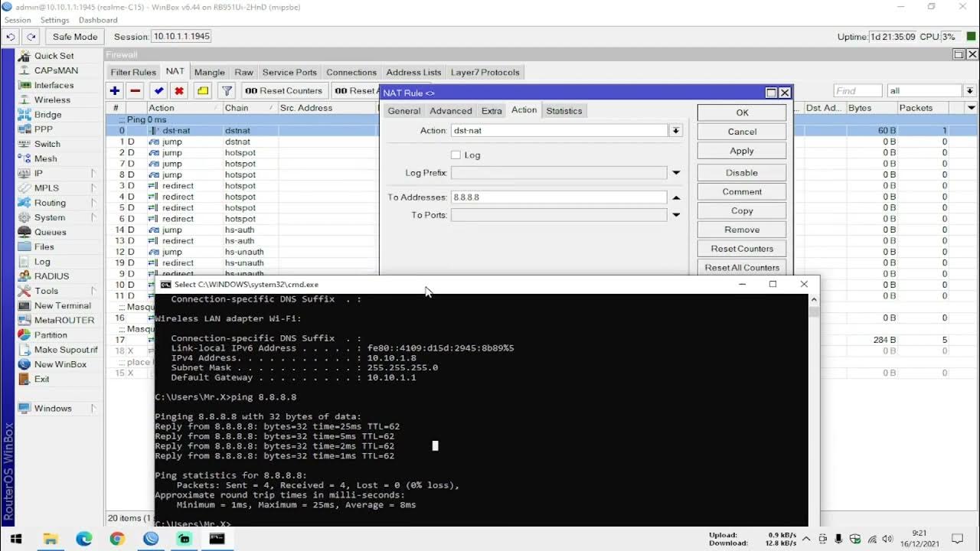Toggle the Log checkbox in NAT Rule
This screenshot has height=551, width=980.
[456, 155]
